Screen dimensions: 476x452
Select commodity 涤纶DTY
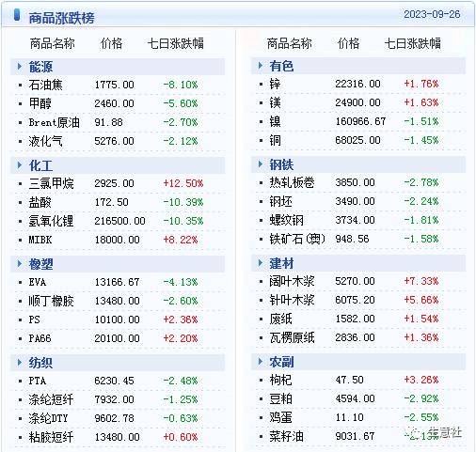pyautogui.click(x=48, y=418)
